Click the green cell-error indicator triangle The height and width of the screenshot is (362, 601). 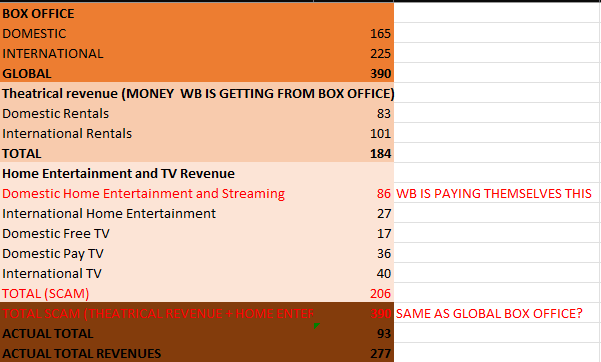[316, 326]
